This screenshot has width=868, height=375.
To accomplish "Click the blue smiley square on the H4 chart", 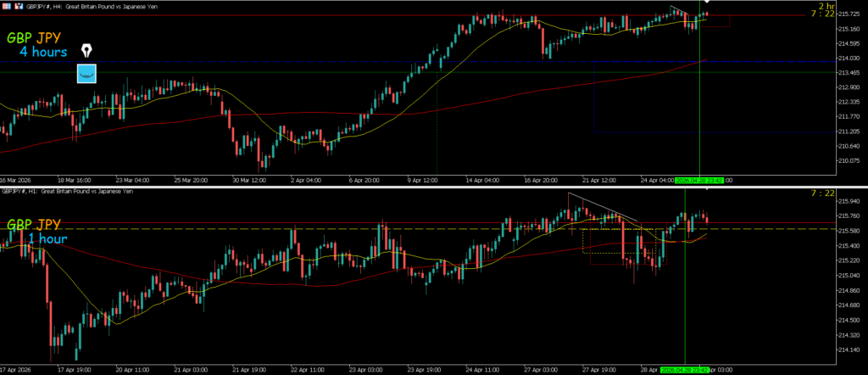I will point(86,74).
